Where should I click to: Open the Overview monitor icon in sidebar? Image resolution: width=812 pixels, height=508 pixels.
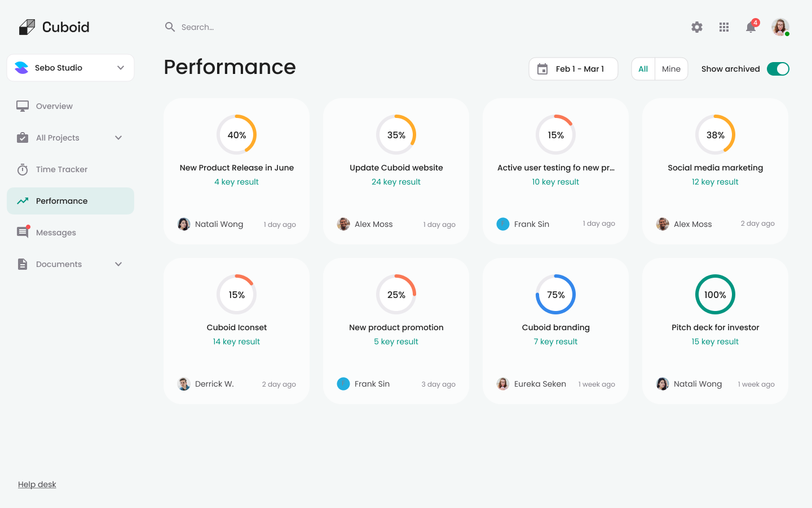click(x=22, y=106)
